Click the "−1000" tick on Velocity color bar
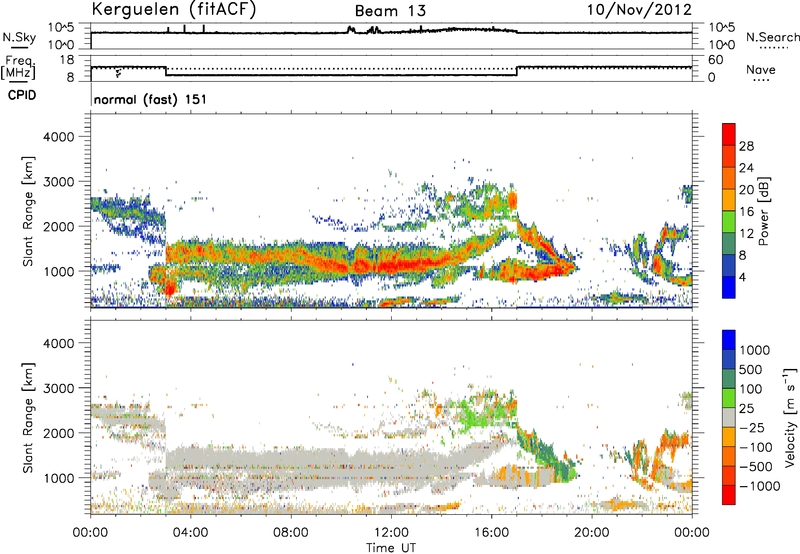 759,486
